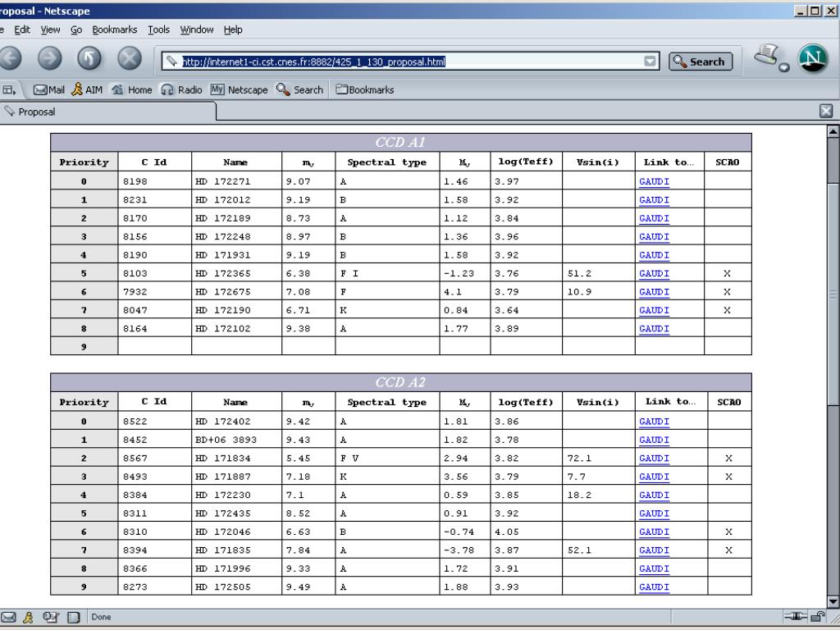Select the Proposal tab
The width and height of the screenshot is (840, 630).
[107, 112]
